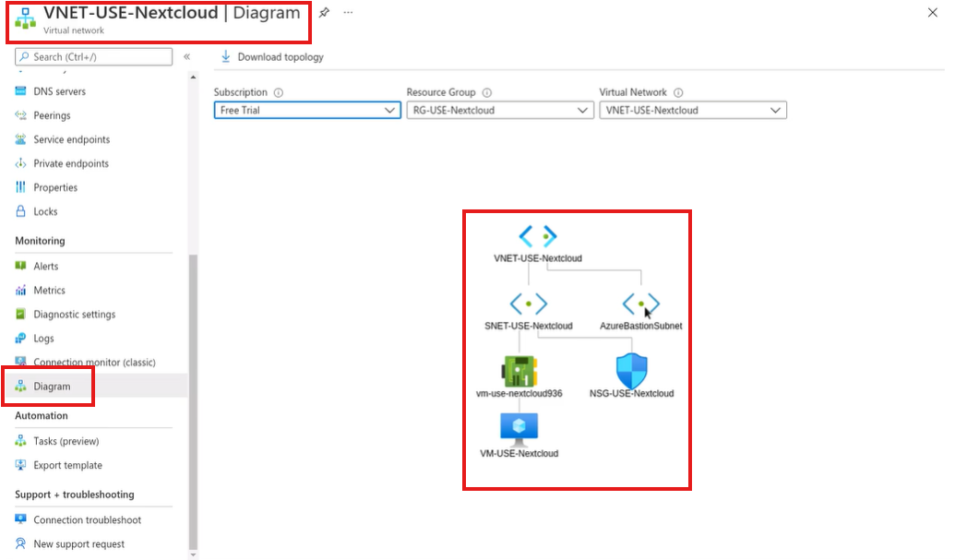Click the NSG-USE-Nextcloud label in diagram

point(631,393)
